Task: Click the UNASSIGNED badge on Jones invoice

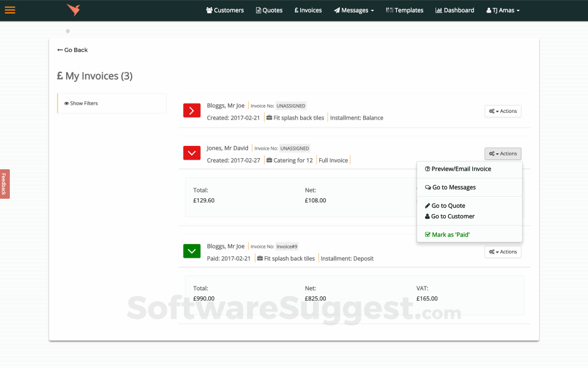Action: pyautogui.click(x=295, y=148)
